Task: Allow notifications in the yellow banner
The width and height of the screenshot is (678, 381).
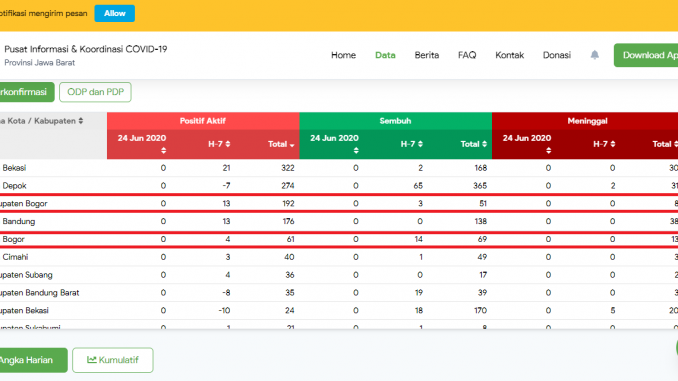Action: 115,13
